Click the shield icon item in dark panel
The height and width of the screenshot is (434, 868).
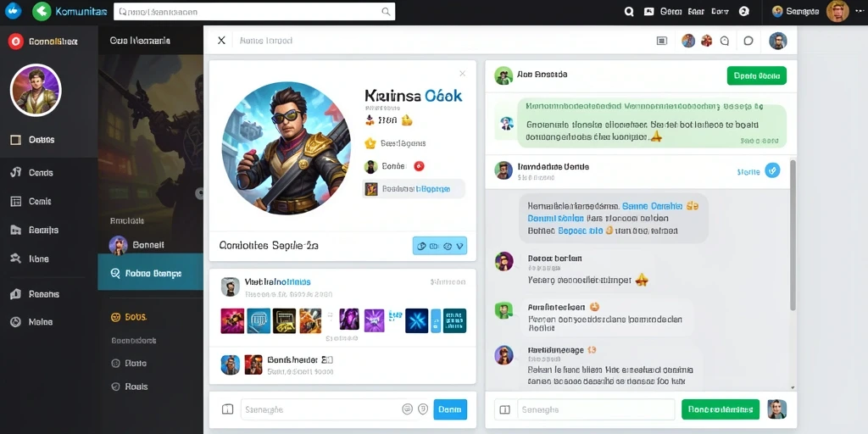[x=129, y=387]
